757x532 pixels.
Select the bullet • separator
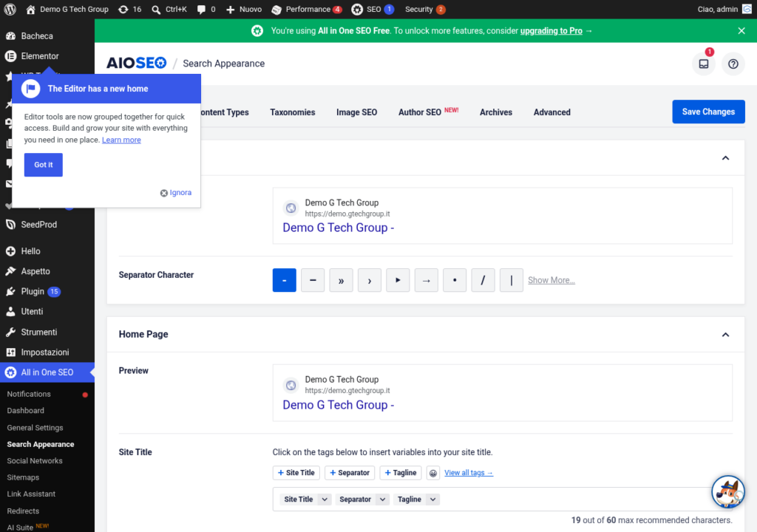point(455,280)
